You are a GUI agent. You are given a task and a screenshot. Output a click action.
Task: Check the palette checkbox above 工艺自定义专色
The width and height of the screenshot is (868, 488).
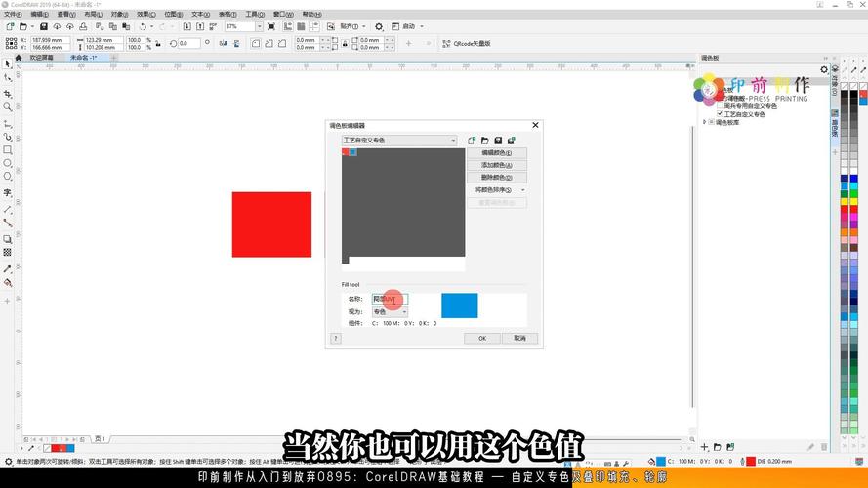click(x=720, y=105)
